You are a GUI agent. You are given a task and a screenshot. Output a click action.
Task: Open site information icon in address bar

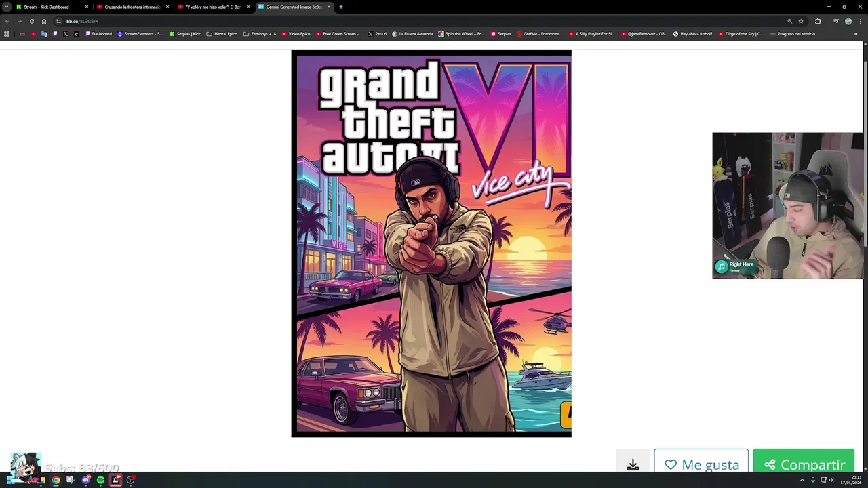click(x=58, y=21)
